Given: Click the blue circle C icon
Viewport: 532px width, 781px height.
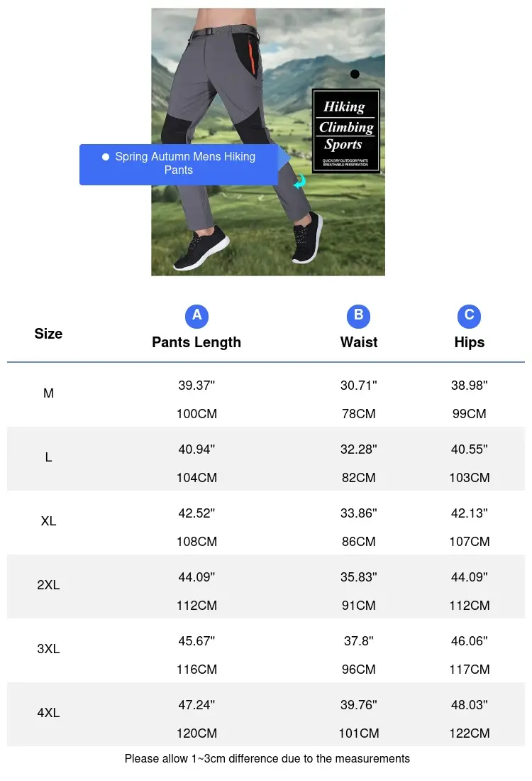Looking at the screenshot, I should (x=469, y=316).
